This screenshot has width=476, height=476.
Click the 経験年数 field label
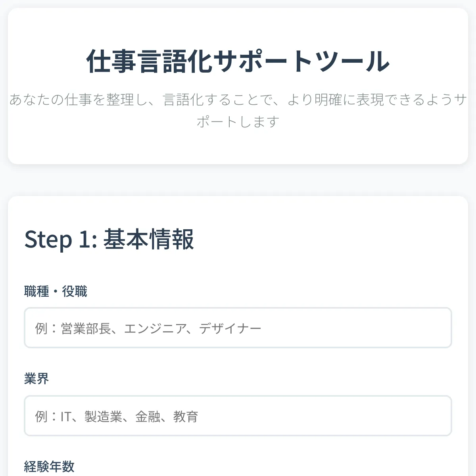[50, 467]
